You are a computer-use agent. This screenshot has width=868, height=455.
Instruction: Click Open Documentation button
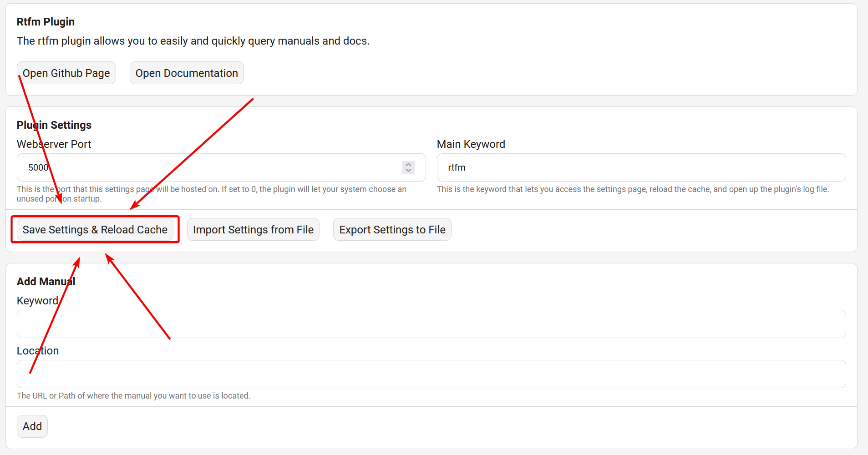click(187, 73)
